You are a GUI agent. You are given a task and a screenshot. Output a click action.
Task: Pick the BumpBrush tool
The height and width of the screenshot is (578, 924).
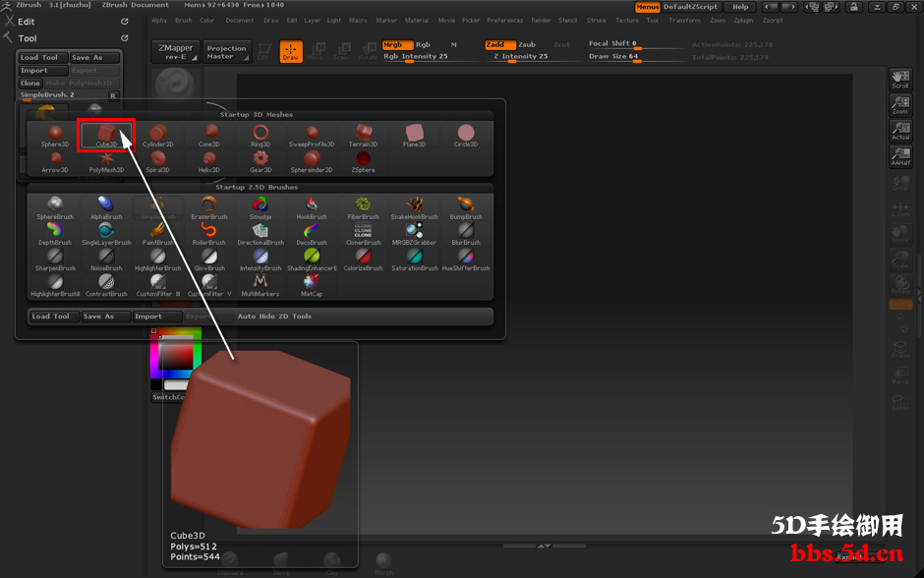(466, 208)
